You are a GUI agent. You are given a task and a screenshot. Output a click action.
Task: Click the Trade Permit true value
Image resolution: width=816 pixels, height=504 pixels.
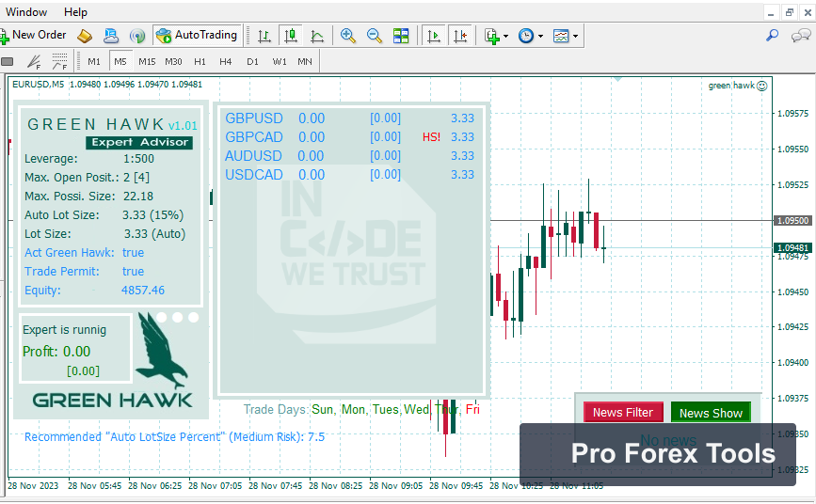click(x=134, y=272)
